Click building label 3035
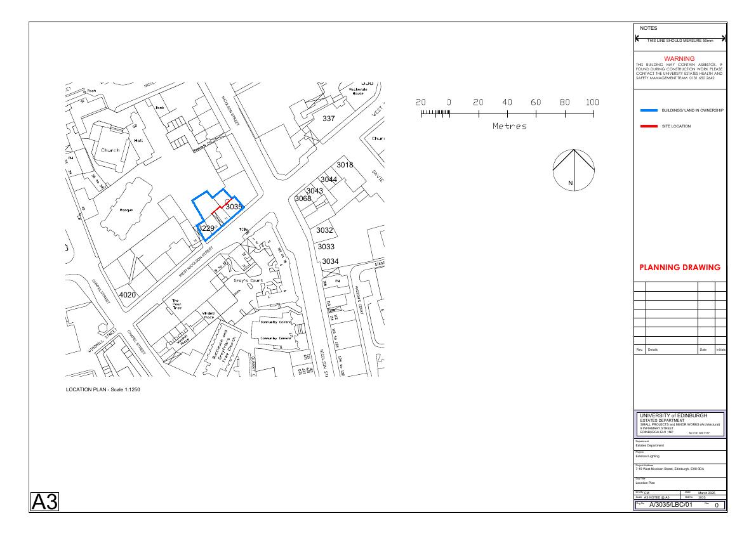The width and height of the screenshot is (756, 534). 234,207
